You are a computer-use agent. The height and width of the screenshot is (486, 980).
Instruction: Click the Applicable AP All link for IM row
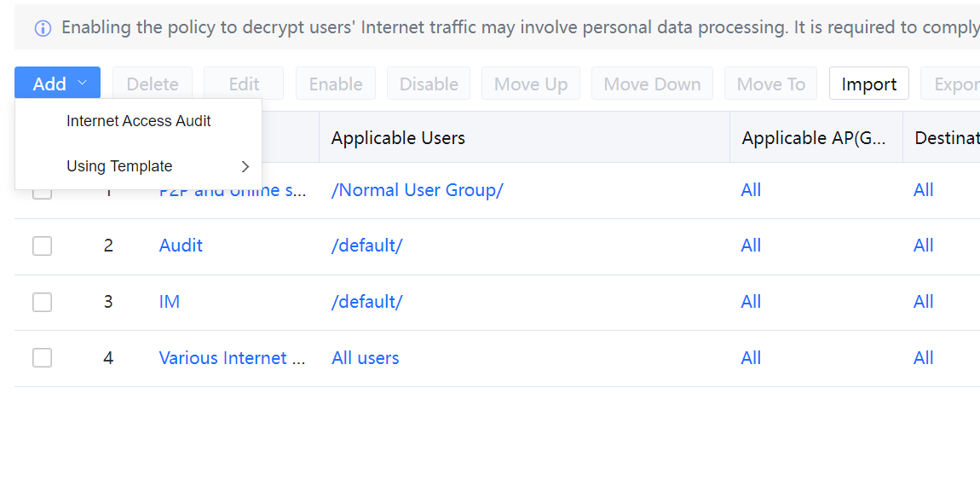[751, 302]
